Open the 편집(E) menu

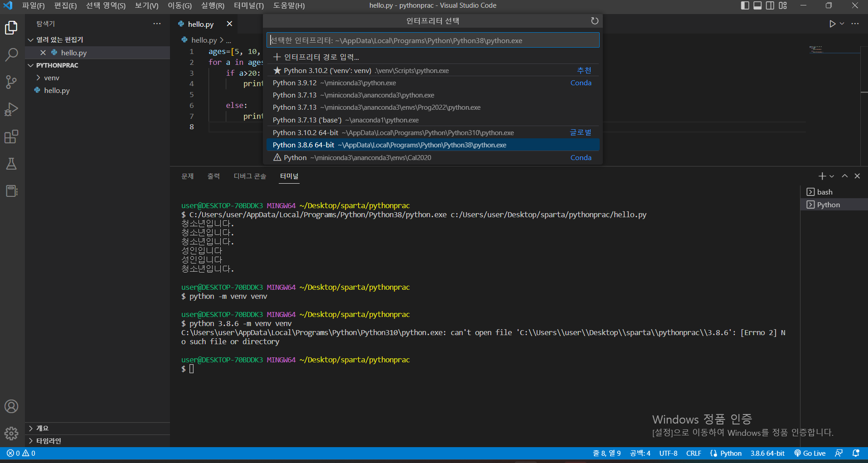click(x=65, y=5)
